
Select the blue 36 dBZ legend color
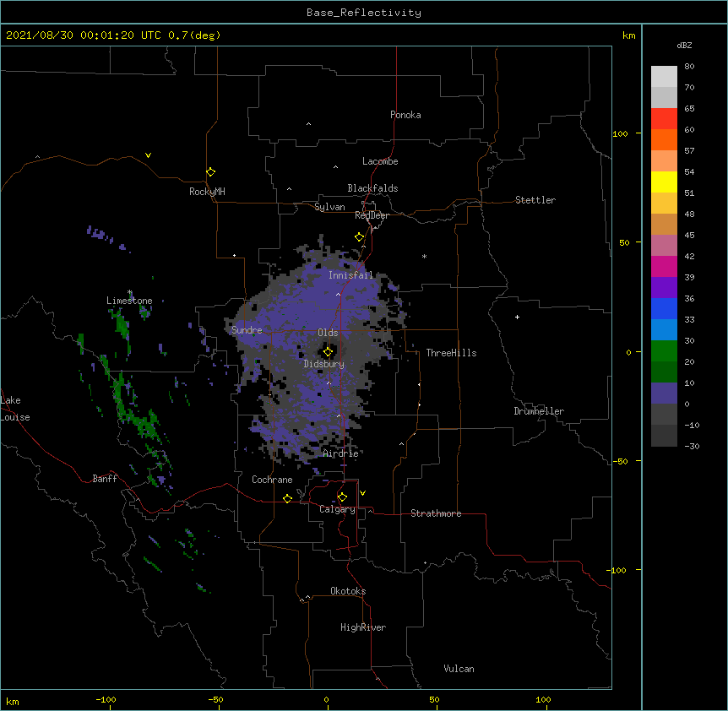[x=664, y=308]
